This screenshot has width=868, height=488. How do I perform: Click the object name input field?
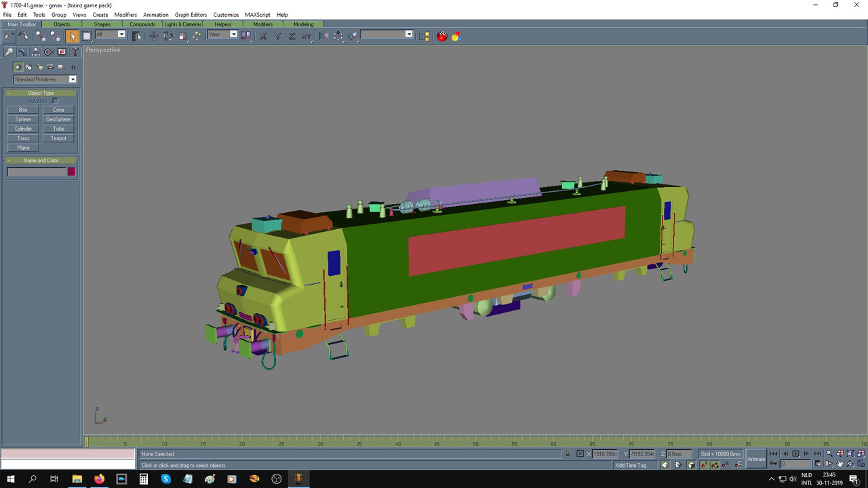pyautogui.click(x=37, y=171)
